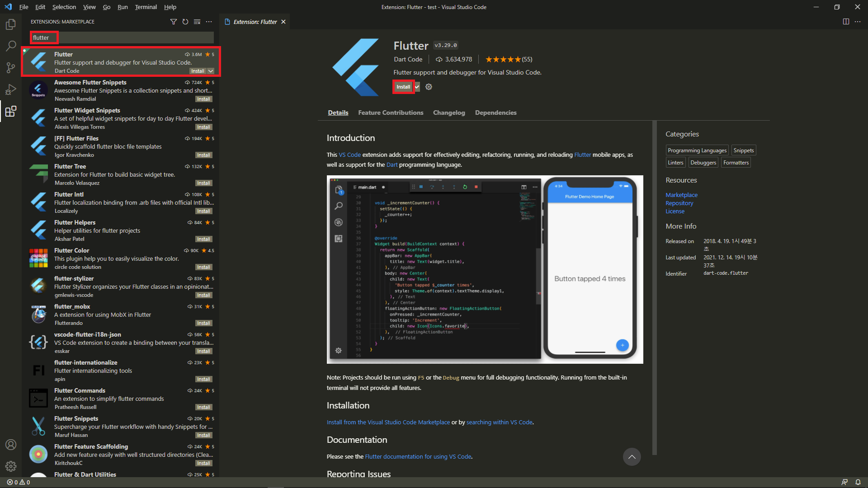
Task: Open the Flutter extension gear settings
Action: [429, 87]
